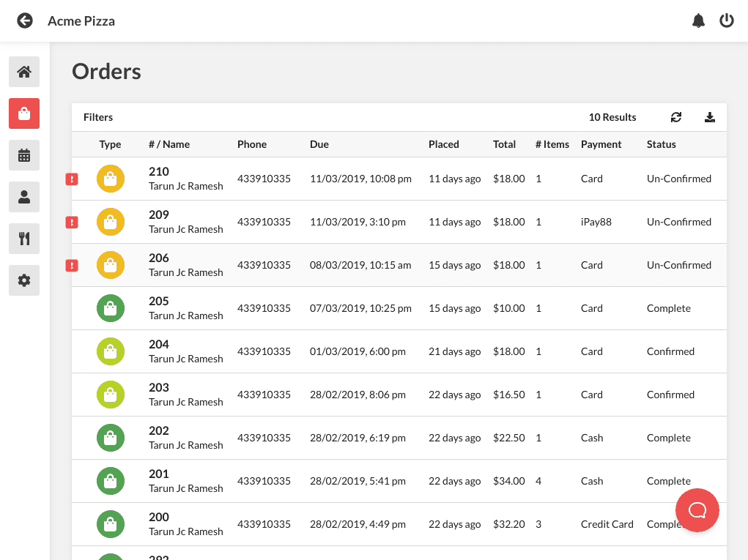Open order 201 with 4 items
Screen dimensions: 748x560
point(399,482)
